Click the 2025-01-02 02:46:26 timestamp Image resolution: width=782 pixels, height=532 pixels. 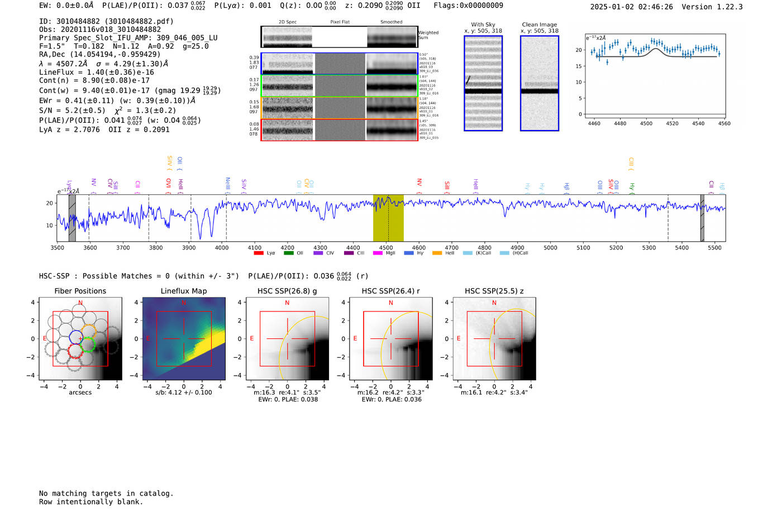(631, 7)
